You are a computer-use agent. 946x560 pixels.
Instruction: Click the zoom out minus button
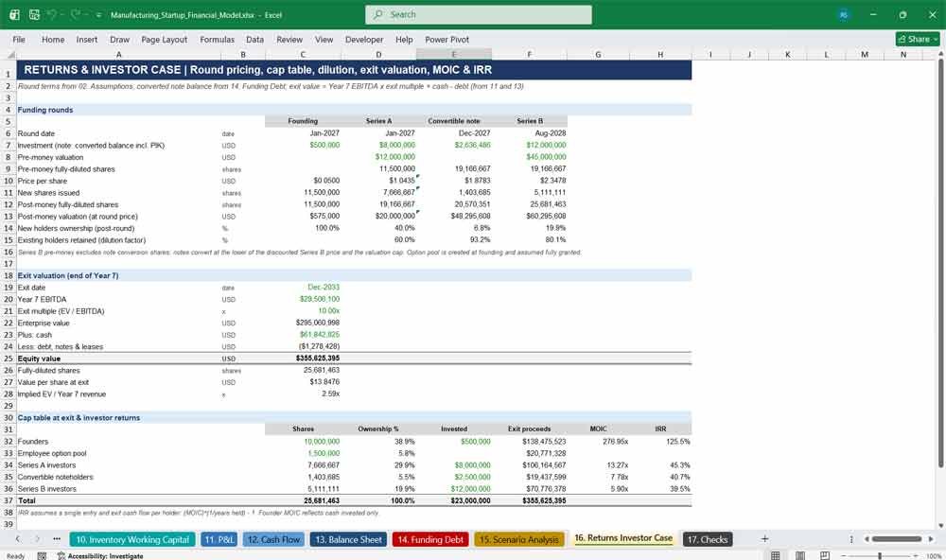844,556
